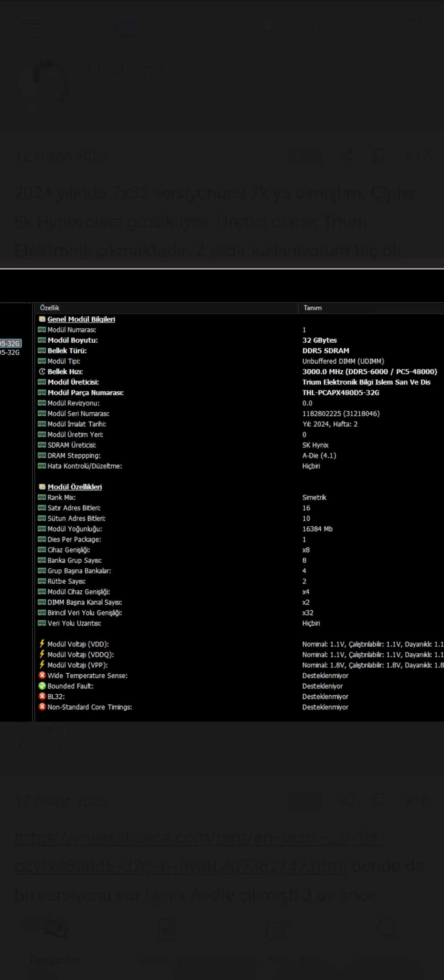Select the highlighted 05-32G module tree item
Screen dimensions: 444x980
(x=10, y=343)
